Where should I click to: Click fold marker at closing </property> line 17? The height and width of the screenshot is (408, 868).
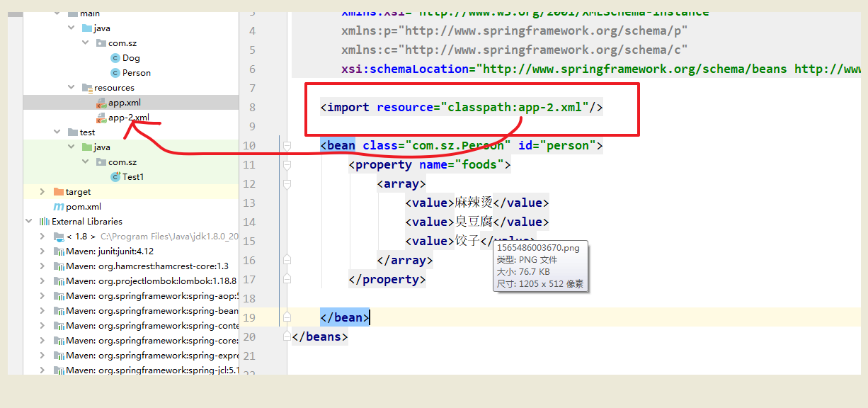(287, 279)
